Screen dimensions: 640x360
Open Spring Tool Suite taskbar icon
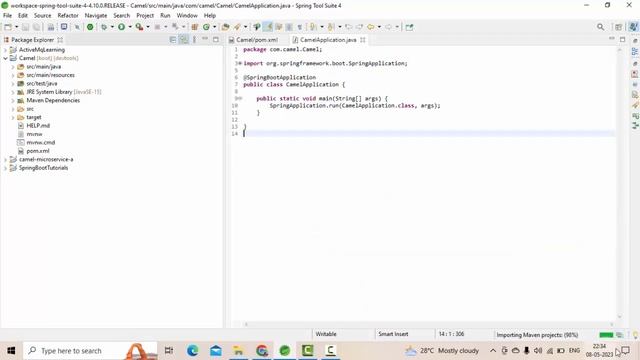click(284, 351)
